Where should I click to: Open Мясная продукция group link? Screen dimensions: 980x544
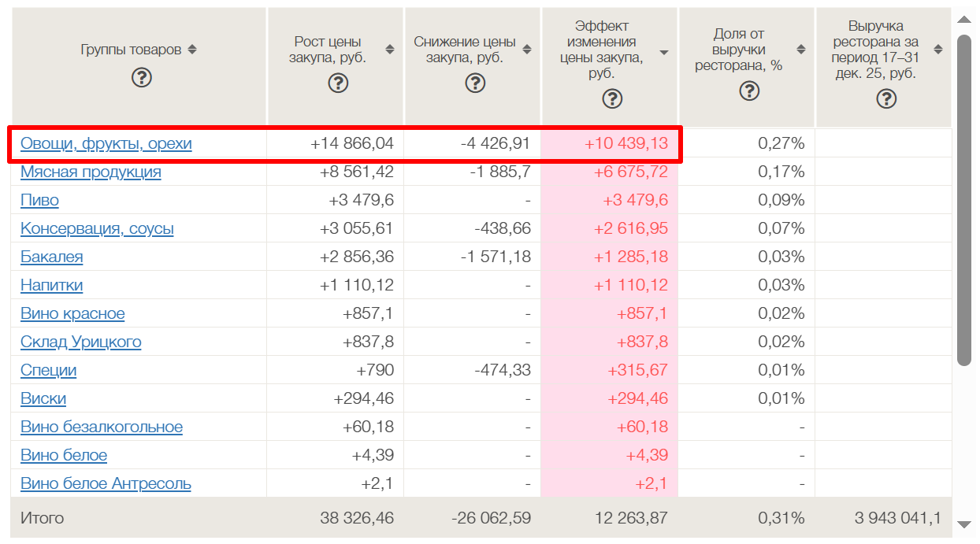(91, 172)
